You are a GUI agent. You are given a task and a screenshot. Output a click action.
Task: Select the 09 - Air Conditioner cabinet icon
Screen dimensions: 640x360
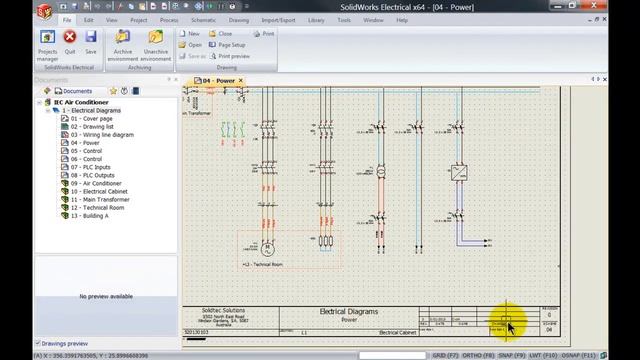pyautogui.click(x=64, y=183)
